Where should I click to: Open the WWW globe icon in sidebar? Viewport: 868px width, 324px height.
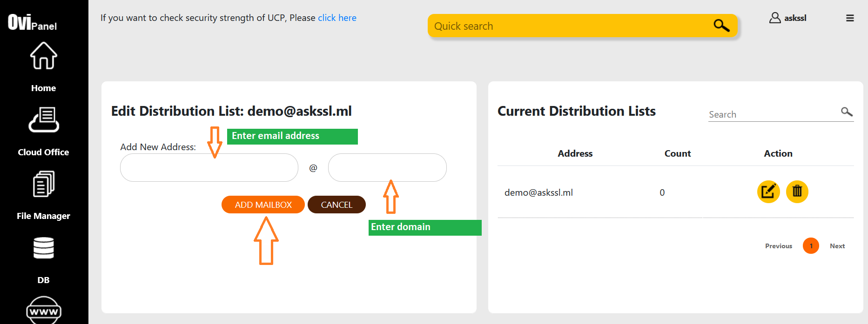pyautogui.click(x=44, y=310)
